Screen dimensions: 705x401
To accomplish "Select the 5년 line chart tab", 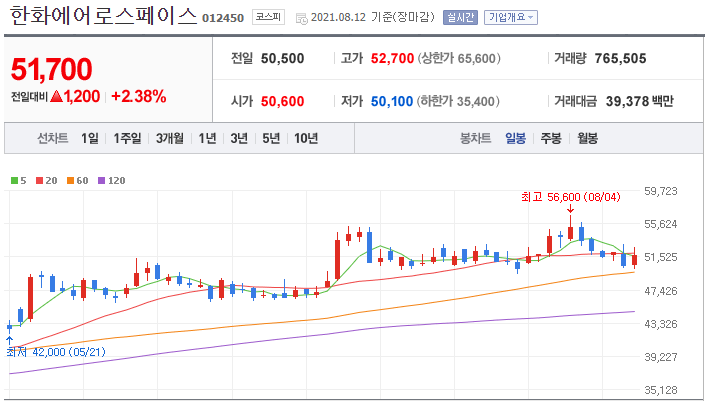I will pyautogui.click(x=271, y=138).
